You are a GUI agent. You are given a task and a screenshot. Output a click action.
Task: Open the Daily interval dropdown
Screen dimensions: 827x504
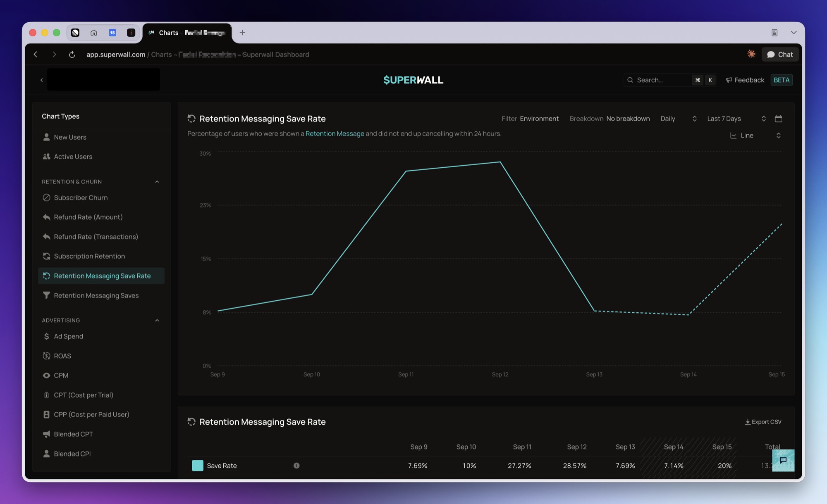[x=678, y=119]
